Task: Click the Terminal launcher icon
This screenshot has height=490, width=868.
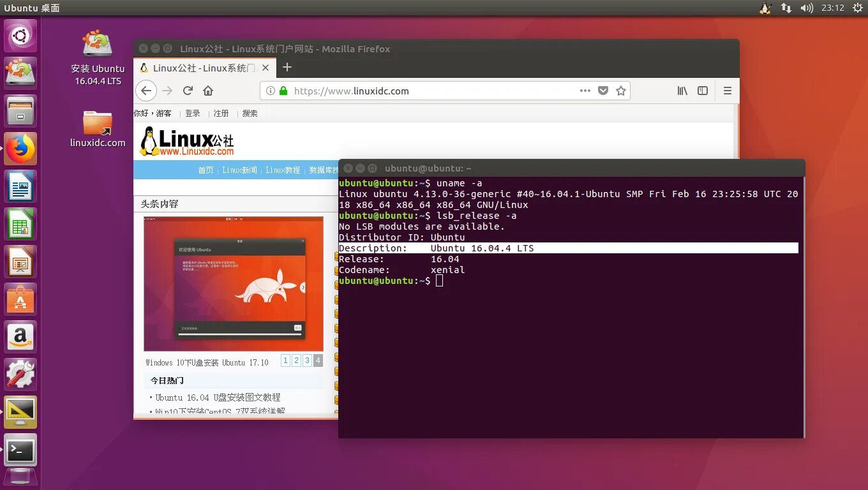Action: coord(21,450)
